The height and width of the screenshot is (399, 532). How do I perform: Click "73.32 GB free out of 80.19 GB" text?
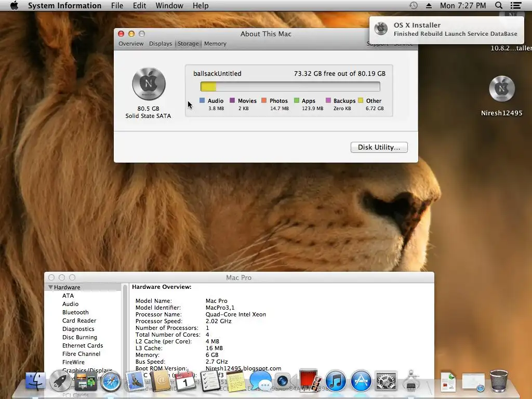coord(340,74)
